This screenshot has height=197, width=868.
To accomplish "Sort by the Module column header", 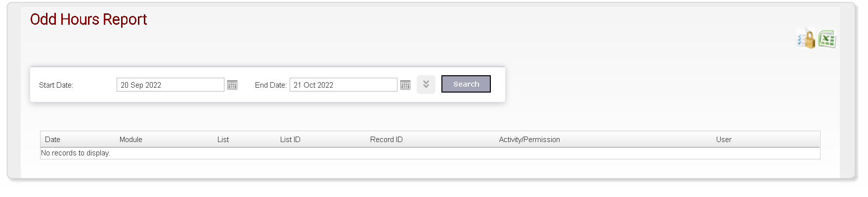I will point(131,140).
